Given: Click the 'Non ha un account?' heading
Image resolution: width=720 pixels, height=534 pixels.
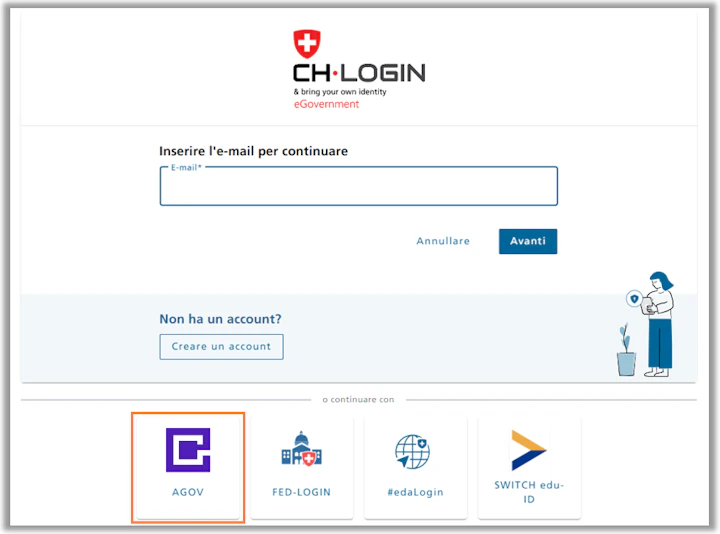Looking at the screenshot, I should click(x=220, y=319).
